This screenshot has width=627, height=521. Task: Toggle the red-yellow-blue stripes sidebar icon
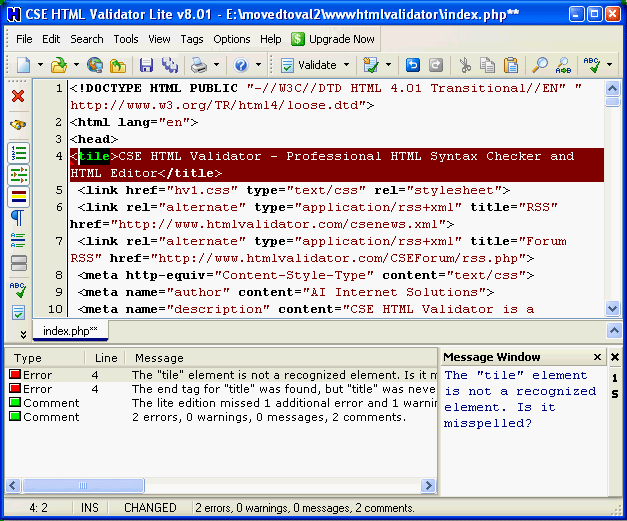18,197
